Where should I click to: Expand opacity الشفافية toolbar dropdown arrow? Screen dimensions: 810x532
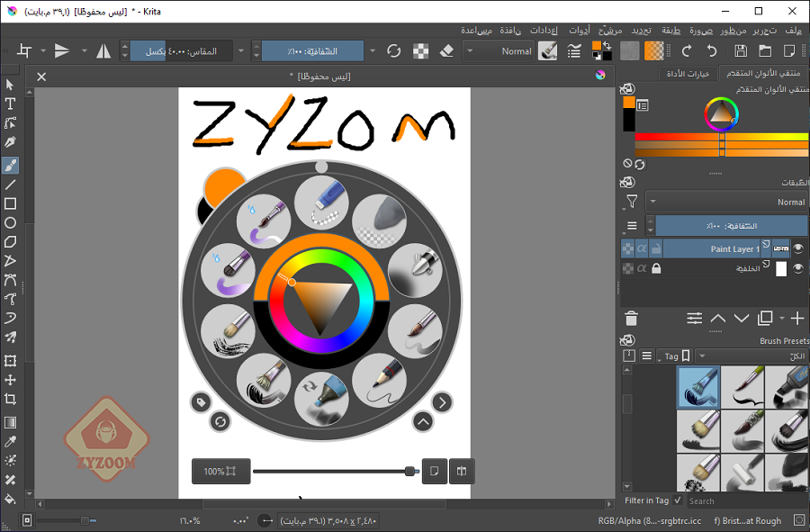click(373, 51)
